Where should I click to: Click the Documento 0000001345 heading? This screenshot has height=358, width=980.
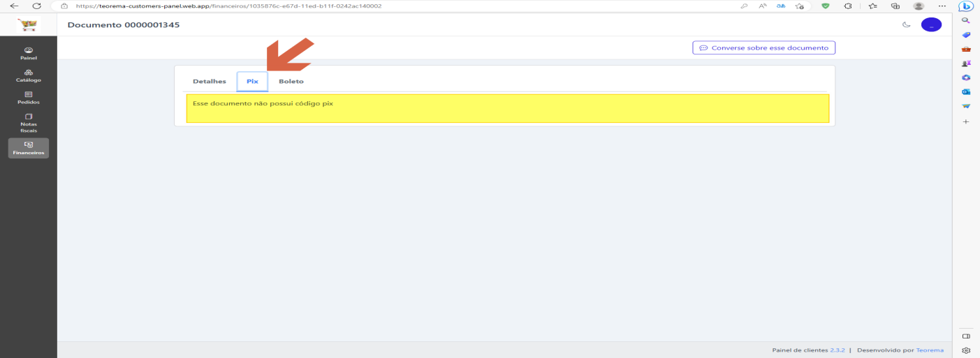pos(124,25)
